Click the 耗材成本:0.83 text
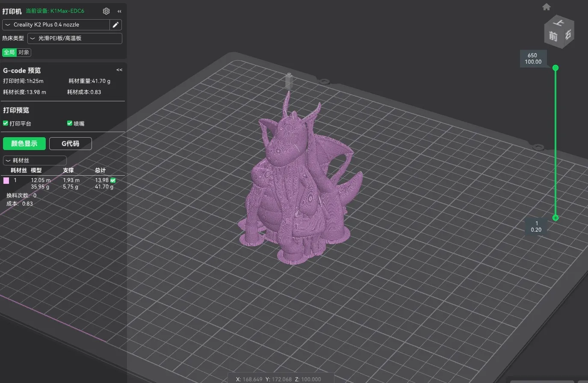Image resolution: width=588 pixels, height=383 pixels. pyautogui.click(x=84, y=92)
